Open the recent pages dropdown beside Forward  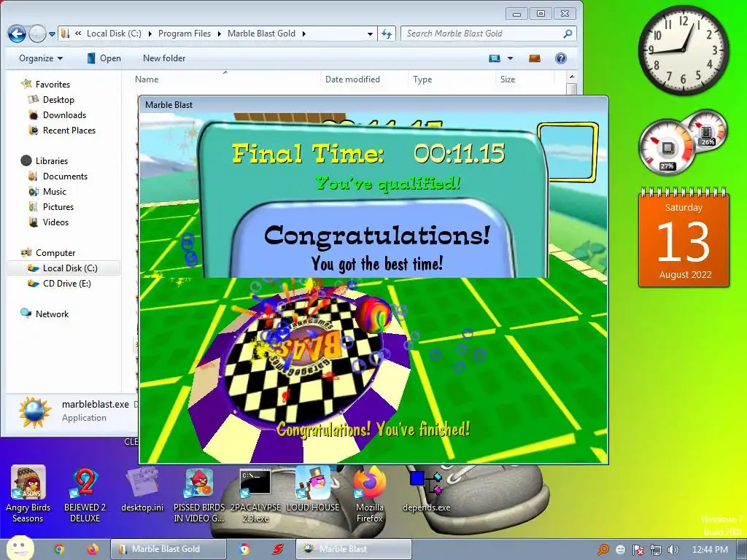coord(52,34)
